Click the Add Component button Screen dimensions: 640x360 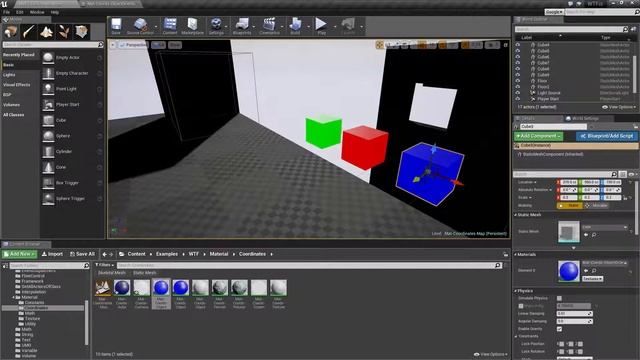click(x=539, y=136)
